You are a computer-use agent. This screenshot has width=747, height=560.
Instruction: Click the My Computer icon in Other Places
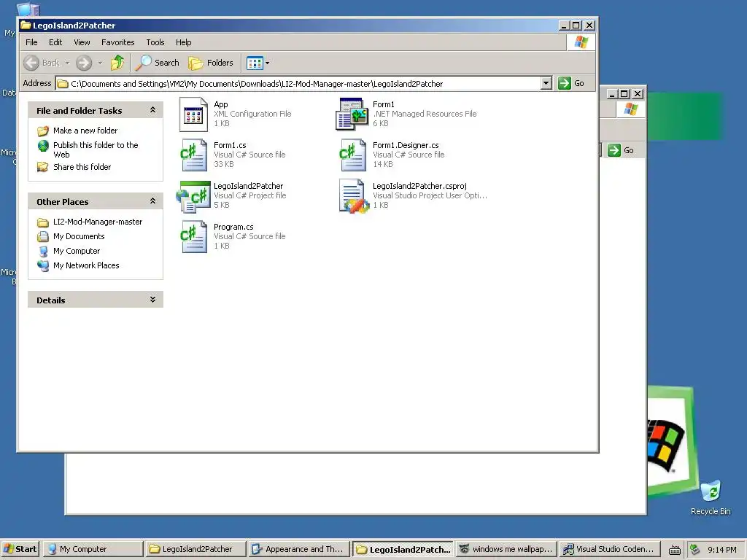[43, 251]
